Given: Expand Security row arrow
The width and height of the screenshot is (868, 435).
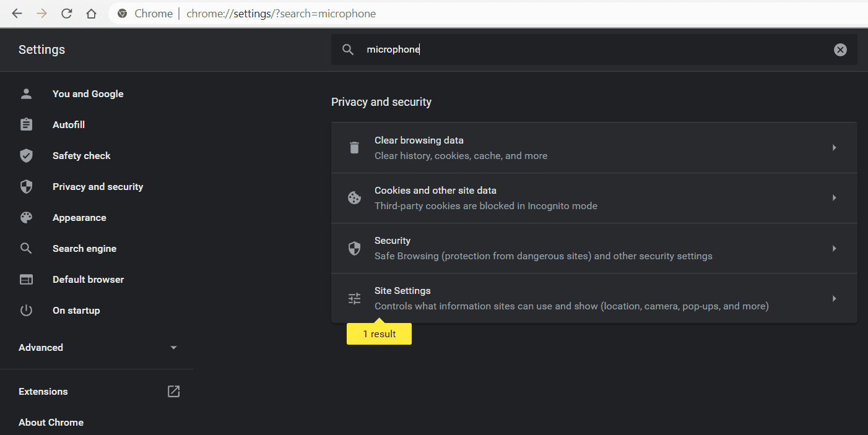Looking at the screenshot, I should click(x=835, y=248).
